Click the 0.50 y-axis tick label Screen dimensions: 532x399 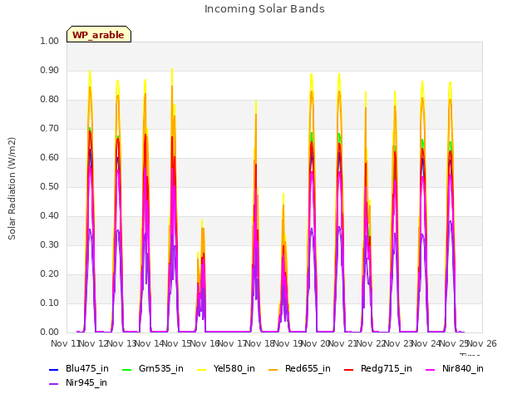point(50,186)
